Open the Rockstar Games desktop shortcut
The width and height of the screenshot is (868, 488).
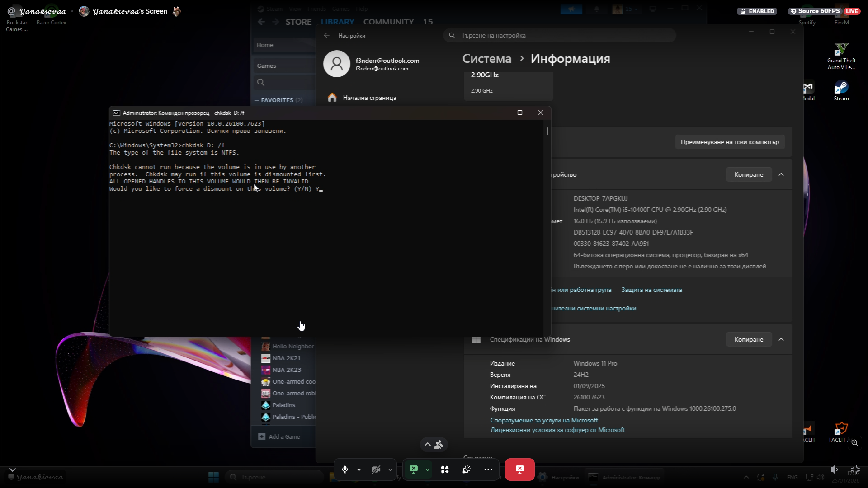(x=17, y=19)
